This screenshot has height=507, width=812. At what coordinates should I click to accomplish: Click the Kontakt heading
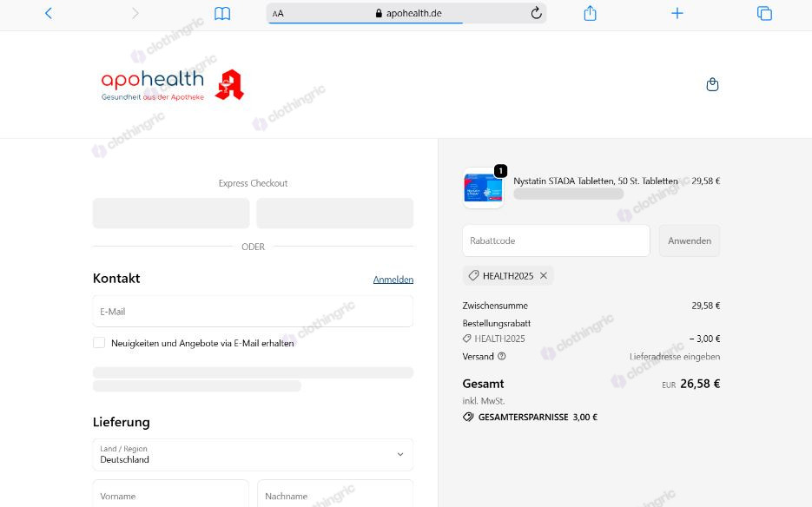tap(116, 278)
